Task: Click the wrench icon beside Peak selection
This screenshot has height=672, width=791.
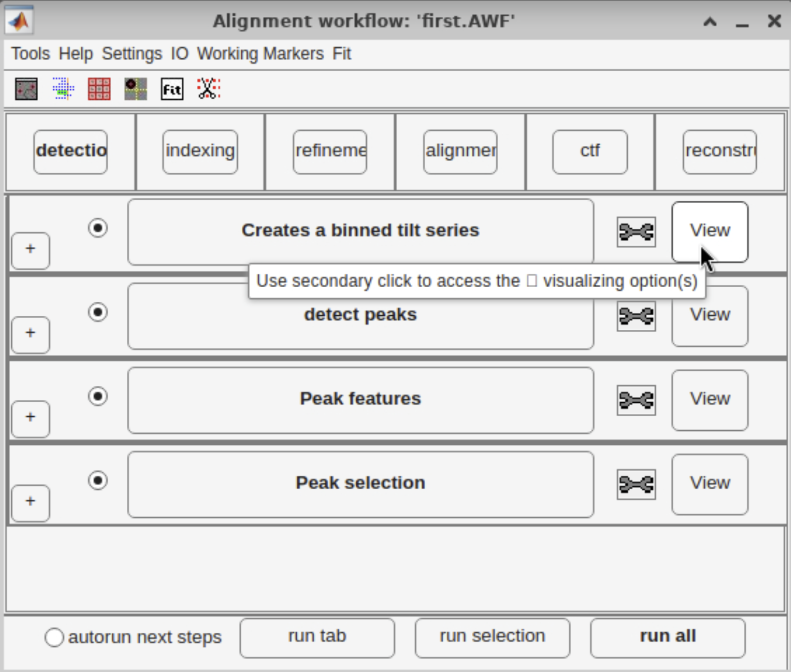Action: 636,484
